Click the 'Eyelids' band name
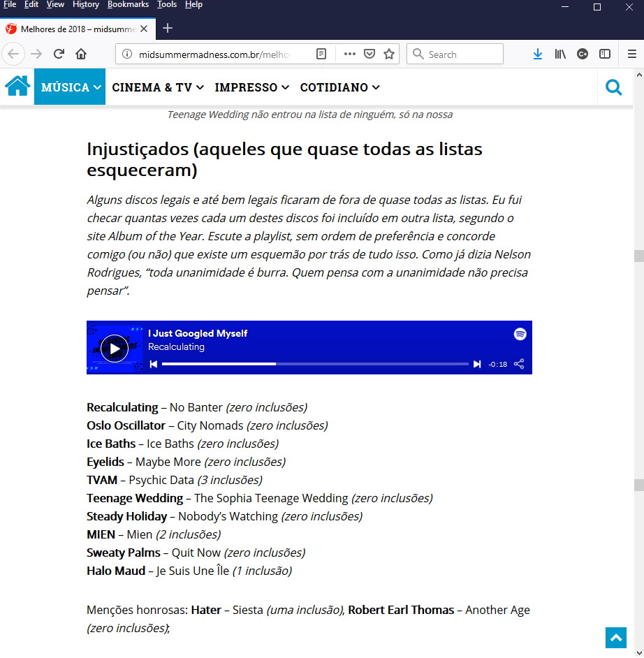This screenshot has height=658, width=644. click(105, 462)
